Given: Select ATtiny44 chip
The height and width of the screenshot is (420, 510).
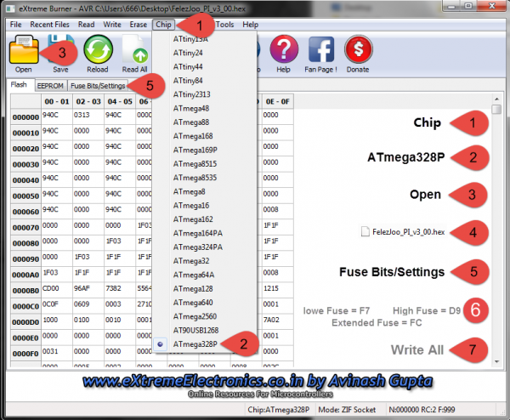Looking at the screenshot, I should point(205,66).
